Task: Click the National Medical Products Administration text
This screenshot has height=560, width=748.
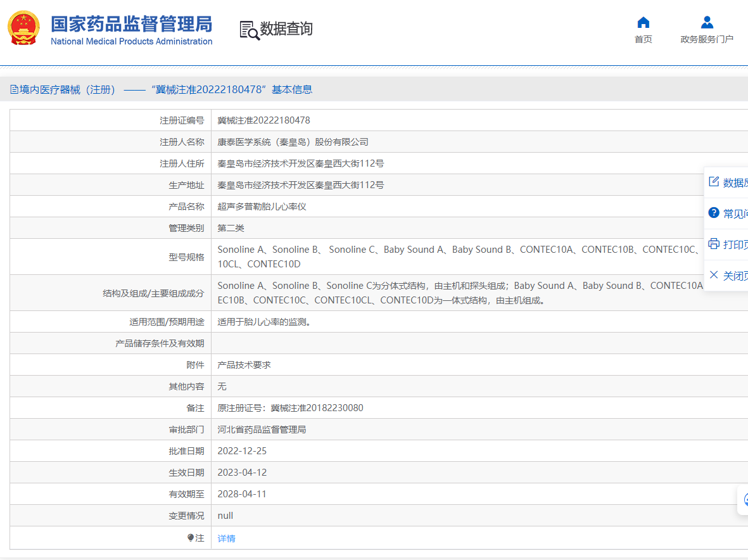Action: pyautogui.click(x=132, y=42)
